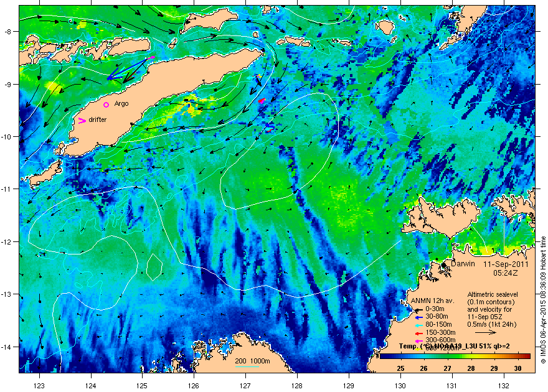
Task: Click the time stamp 05:24Z
Action: tap(506, 273)
